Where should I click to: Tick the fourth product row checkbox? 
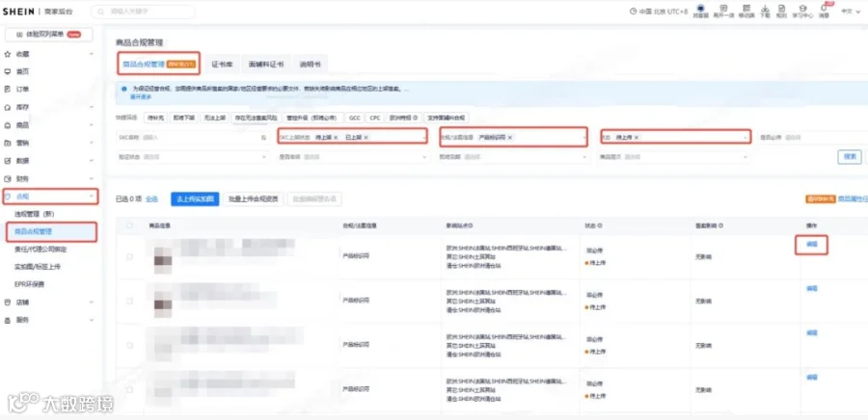click(x=129, y=389)
